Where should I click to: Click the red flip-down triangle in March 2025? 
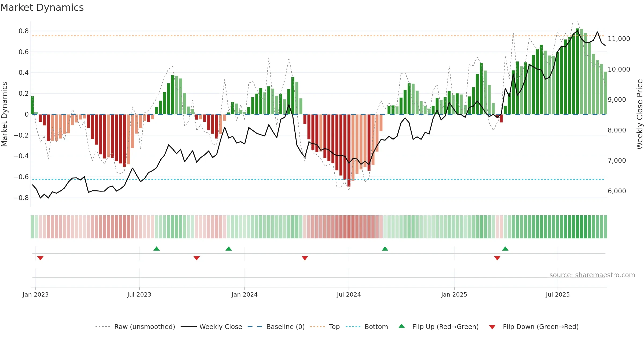pos(497,258)
